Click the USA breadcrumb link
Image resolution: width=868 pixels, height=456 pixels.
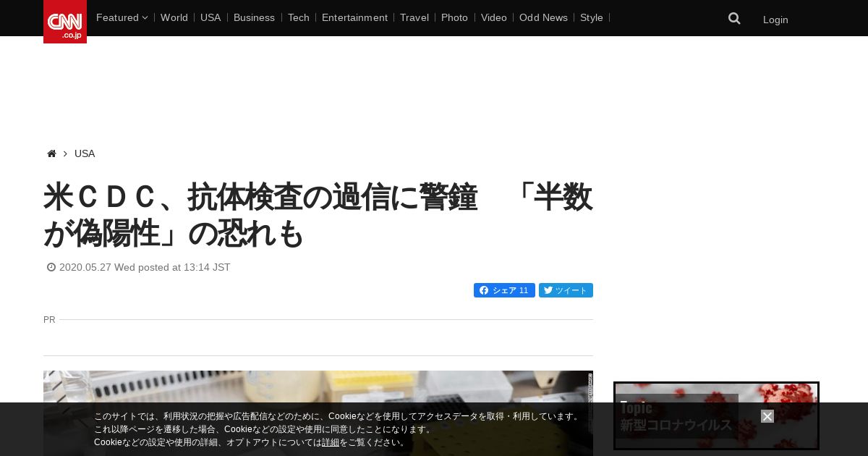pos(85,153)
